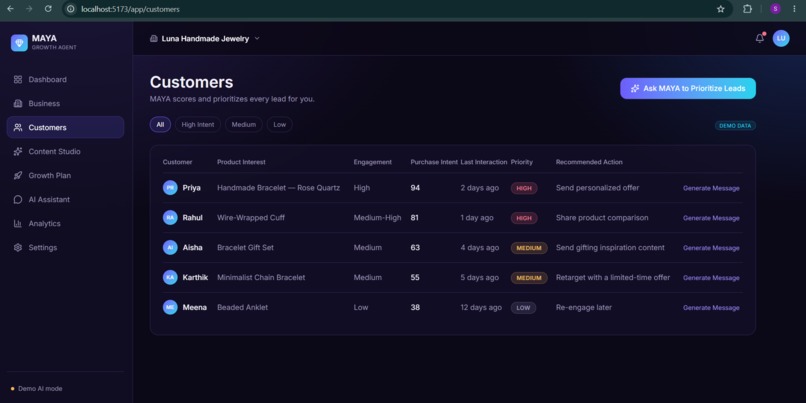Image resolution: width=806 pixels, height=403 pixels.
Task: Click Priya's PR avatar circle
Action: pyautogui.click(x=170, y=188)
